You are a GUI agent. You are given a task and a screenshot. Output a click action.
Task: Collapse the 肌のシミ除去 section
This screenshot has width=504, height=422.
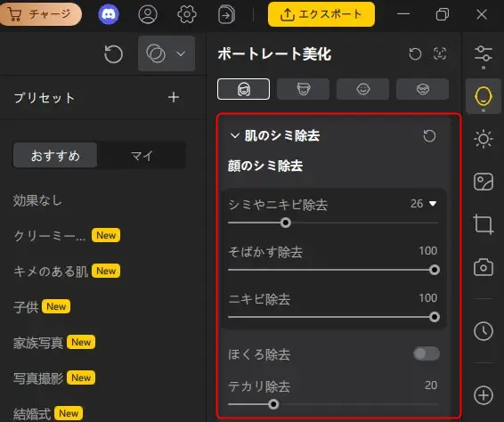(x=235, y=135)
